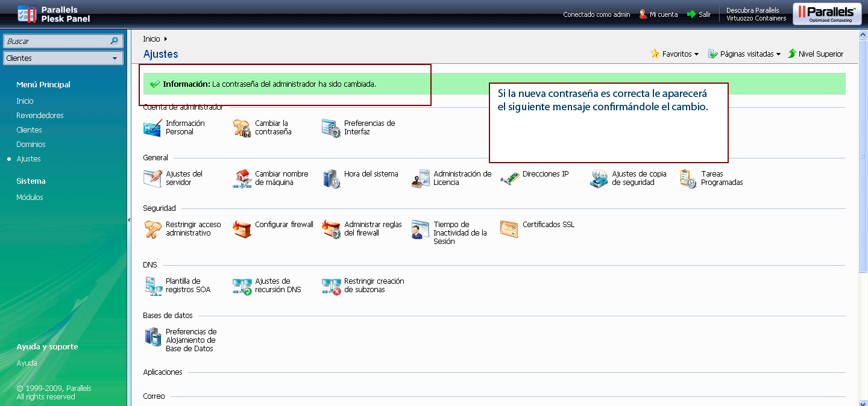The image size is (868, 406).
Task: Select Ajustes in main menu
Action: [x=28, y=159]
